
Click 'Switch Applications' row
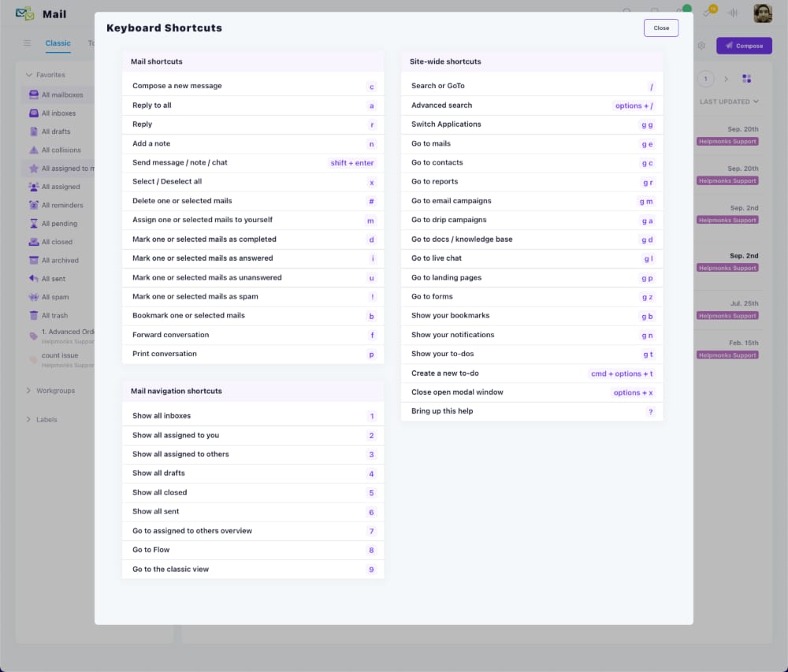(x=532, y=124)
